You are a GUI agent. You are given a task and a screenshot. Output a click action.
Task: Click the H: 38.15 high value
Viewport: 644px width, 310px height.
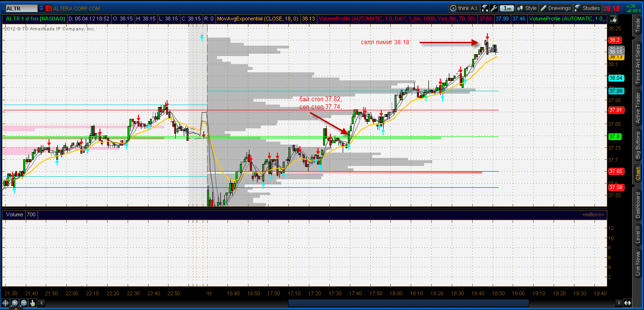146,19
